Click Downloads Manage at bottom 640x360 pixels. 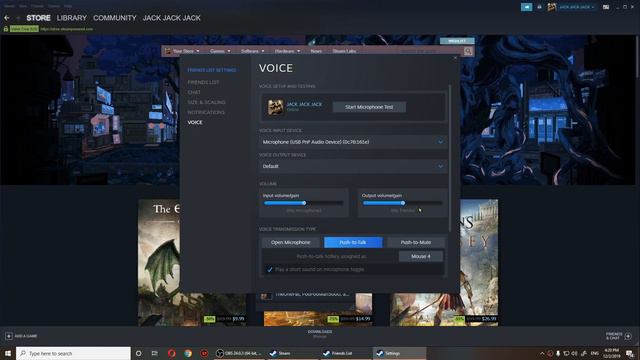coord(320,334)
